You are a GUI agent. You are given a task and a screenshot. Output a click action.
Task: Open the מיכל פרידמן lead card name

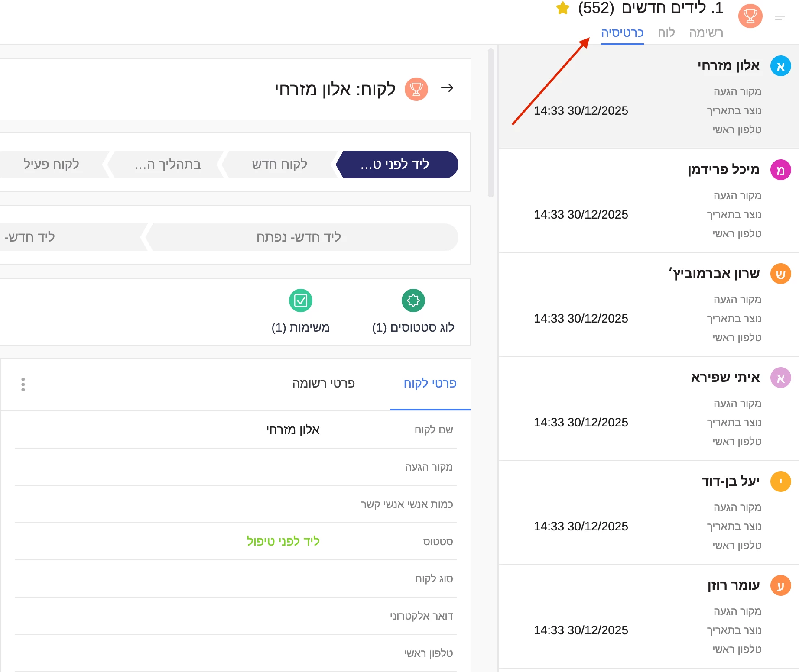tap(723, 170)
